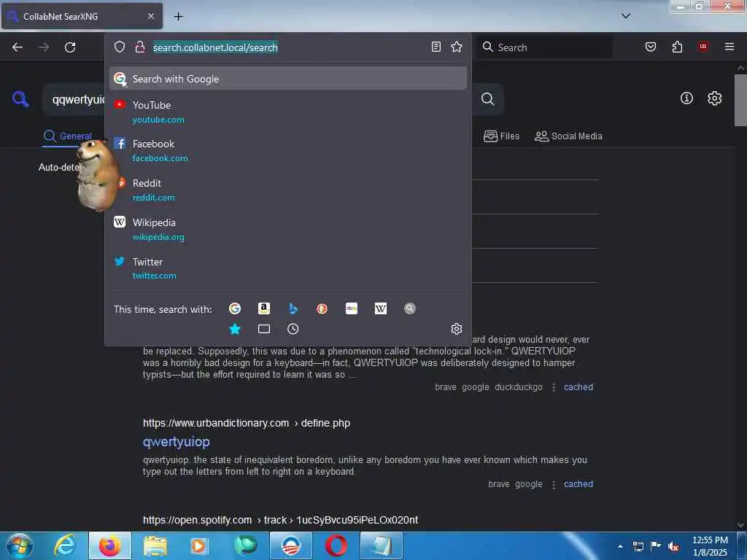Open Wikipedia top site suggestion
Viewport: 747px width, 560px height.
(287, 230)
